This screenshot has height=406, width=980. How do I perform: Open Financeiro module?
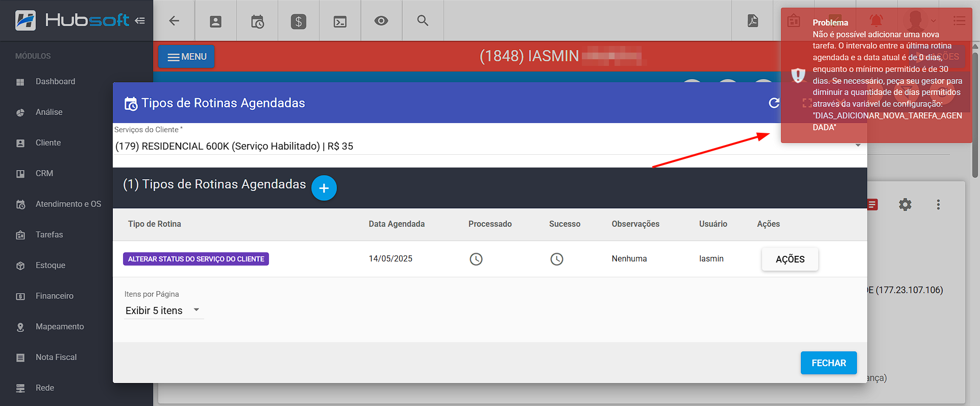click(55, 296)
